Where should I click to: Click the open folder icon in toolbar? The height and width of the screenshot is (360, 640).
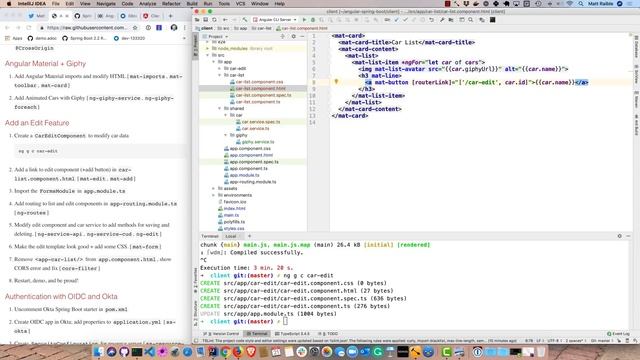pyautogui.click(x=197, y=20)
